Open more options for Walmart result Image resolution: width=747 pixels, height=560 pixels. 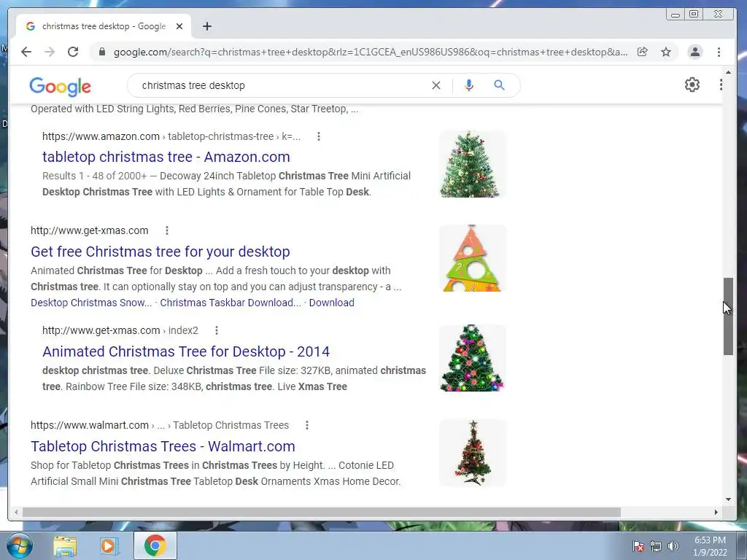307,425
